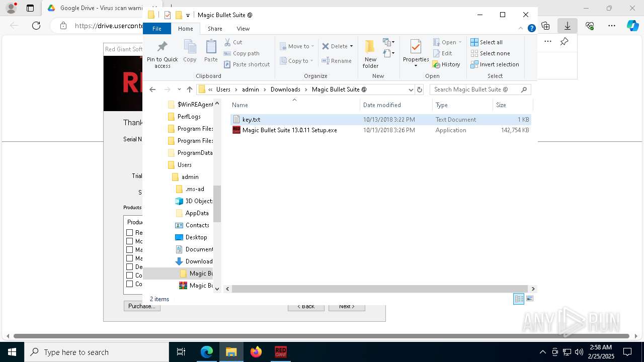Open the File ribbon tab

(157, 29)
